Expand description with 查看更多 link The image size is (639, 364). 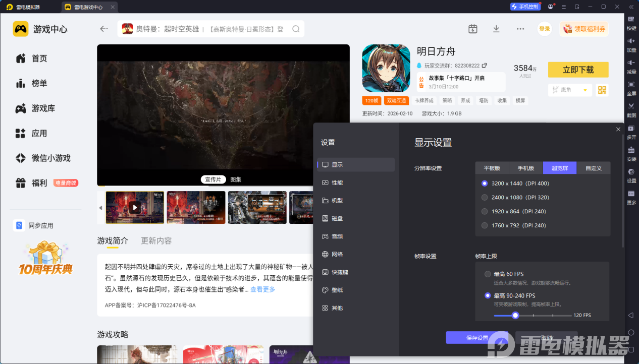pyautogui.click(x=262, y=289)
